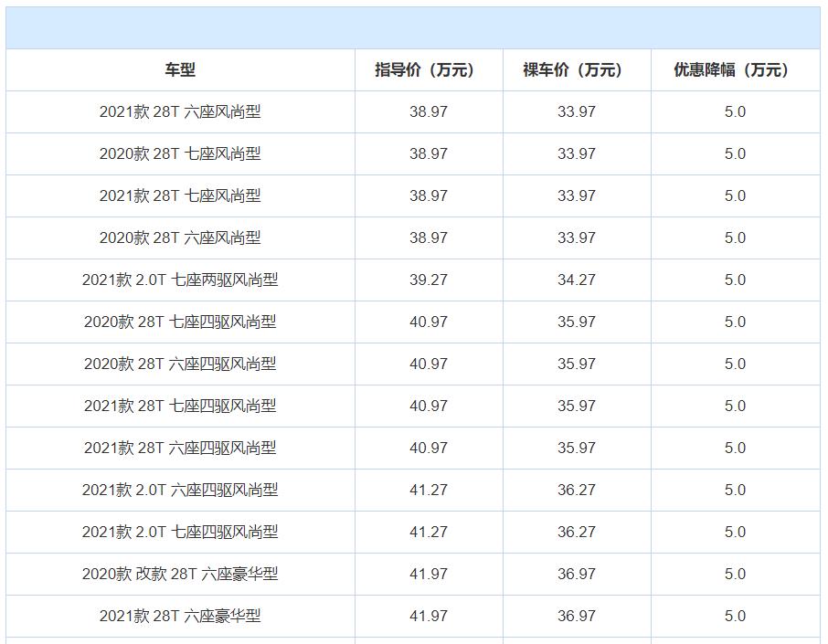Click discount 5.0 for 2021款 28T 六座风尚型
Viewport: 828px width, 644px height.
pos(735,112)
